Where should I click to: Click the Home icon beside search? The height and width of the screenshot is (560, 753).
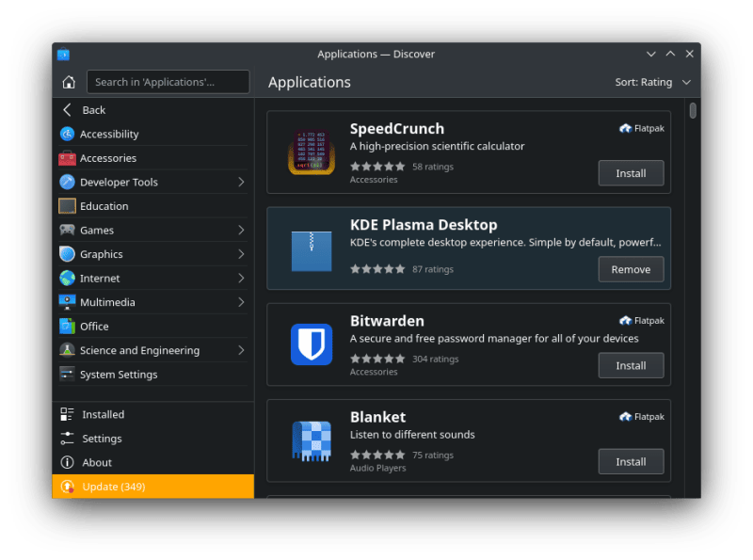pos(68,82)
